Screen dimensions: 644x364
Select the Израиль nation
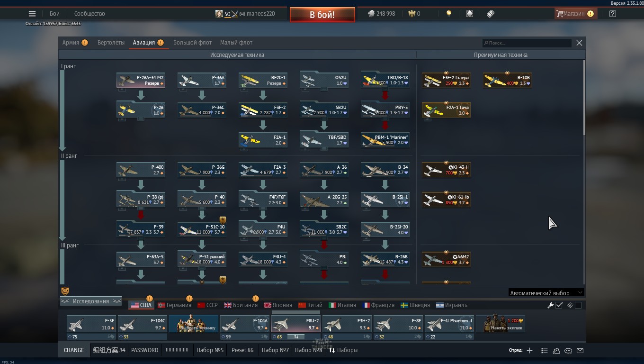[452, 305]
